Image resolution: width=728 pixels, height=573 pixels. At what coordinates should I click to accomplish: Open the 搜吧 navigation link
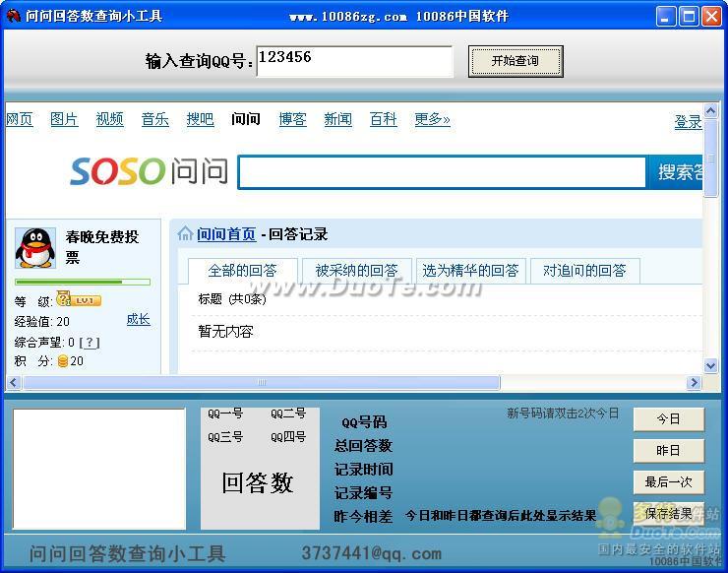point(200,119)
